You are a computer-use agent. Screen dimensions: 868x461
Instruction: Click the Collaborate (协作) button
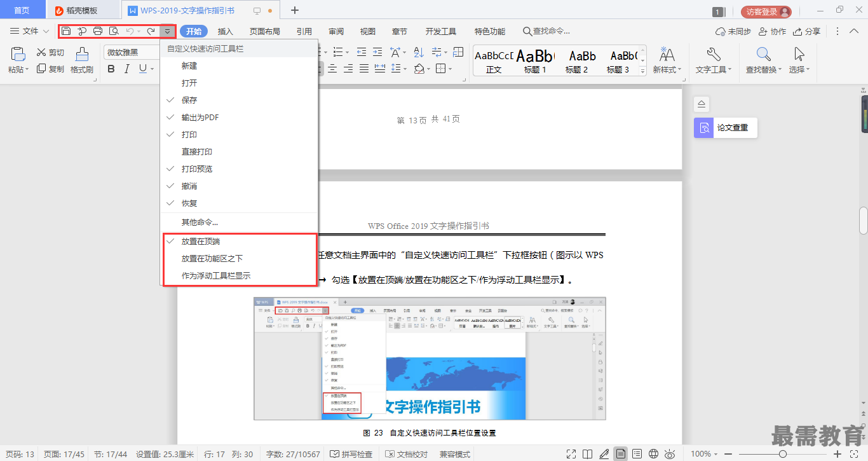772,31
